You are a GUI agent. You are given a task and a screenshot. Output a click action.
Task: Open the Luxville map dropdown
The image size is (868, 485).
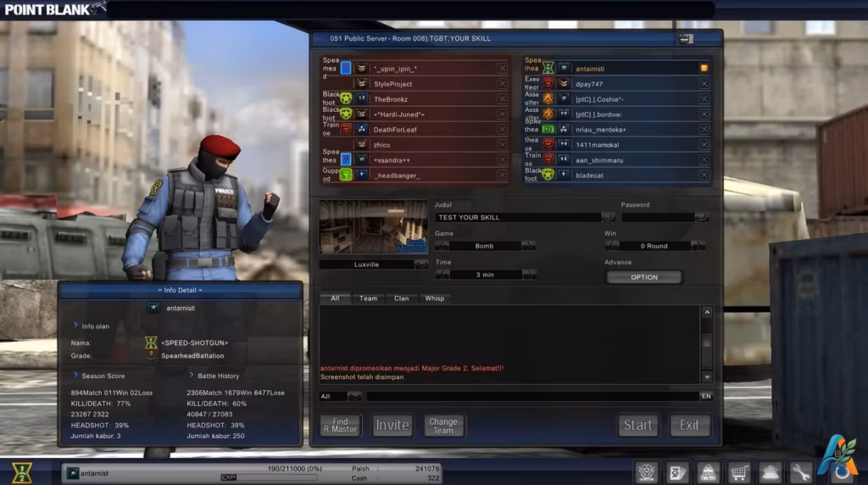(421, 265)
